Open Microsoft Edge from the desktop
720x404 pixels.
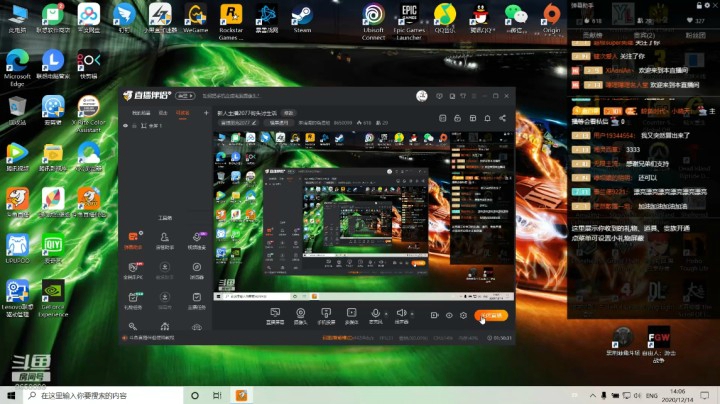17,68
